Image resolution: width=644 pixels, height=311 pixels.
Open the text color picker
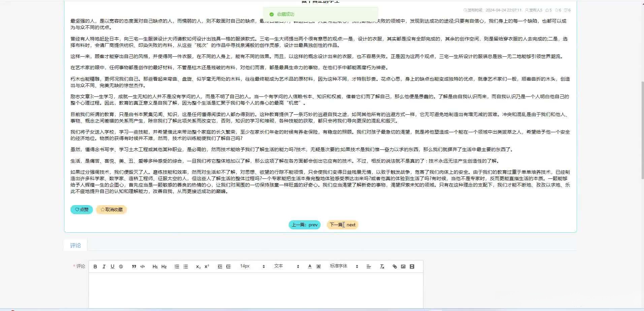tap(309, 266)
